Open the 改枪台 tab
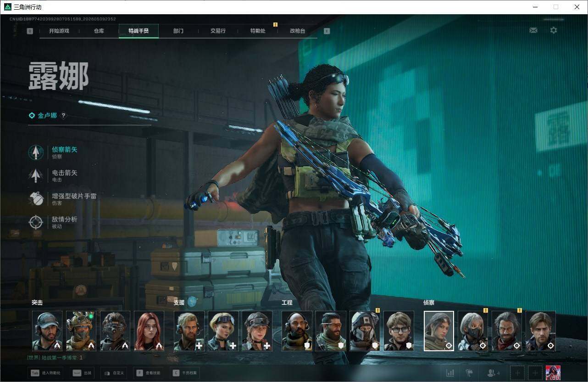Image resolution: width=588 pixels, height=382 pixels. pyautogui.click(x=297, y=31)
